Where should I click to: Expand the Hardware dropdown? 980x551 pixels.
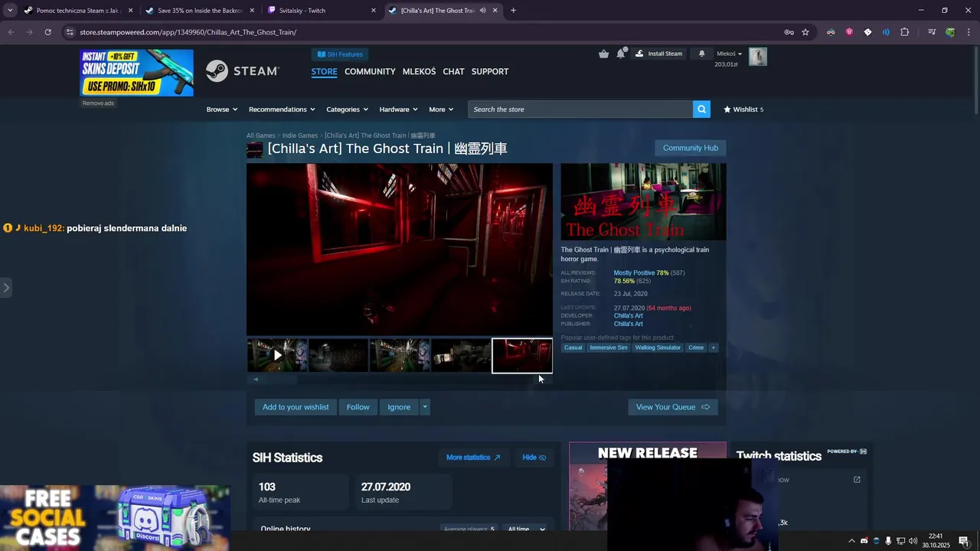398,109
